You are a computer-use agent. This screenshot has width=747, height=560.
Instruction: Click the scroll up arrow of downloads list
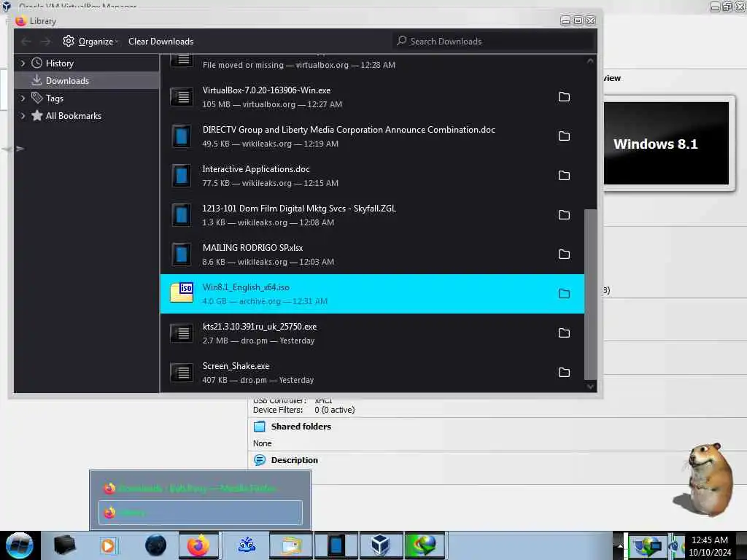(x=590, y=61)
